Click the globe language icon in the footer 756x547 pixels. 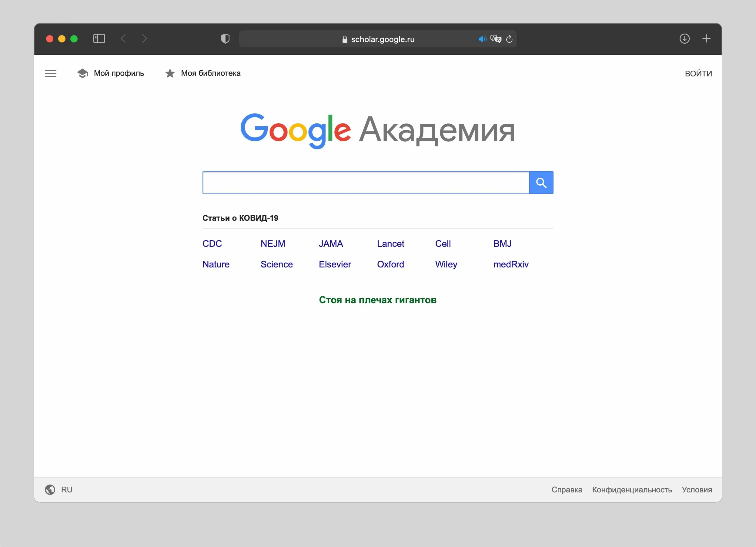point(50,489)
